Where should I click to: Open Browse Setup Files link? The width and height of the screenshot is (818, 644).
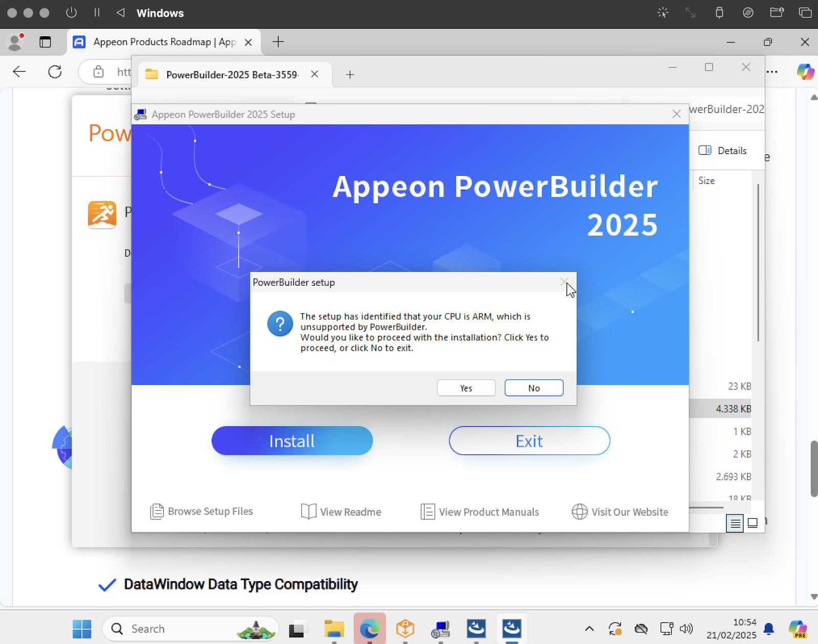[201, 511]
